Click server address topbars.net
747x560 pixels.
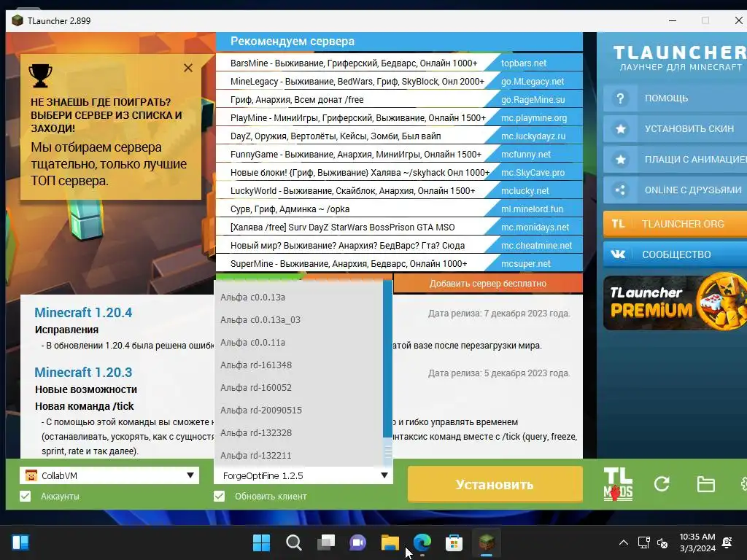coord(524,63)
